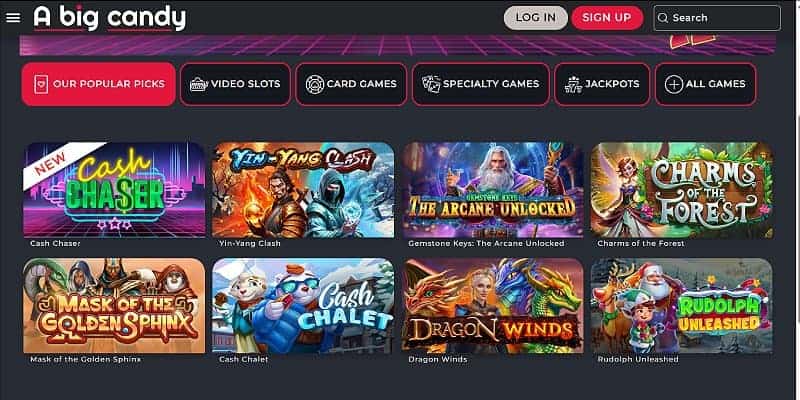Viewport: 800px width, 400px height.
Task: Switch to the Video Slots tab
Action: click(235, 84)
